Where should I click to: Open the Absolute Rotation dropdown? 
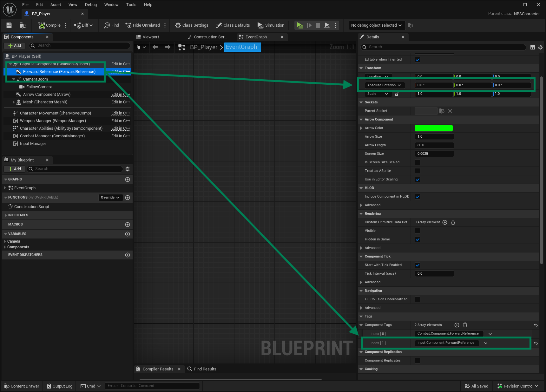coord(384,85)
